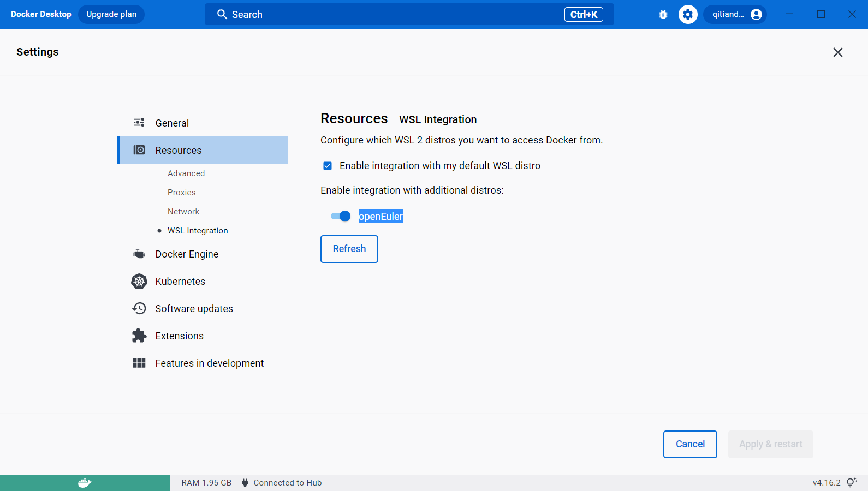Select WSL Integration sub-item
Screen dimensions: 868x491
click(198, 231)
